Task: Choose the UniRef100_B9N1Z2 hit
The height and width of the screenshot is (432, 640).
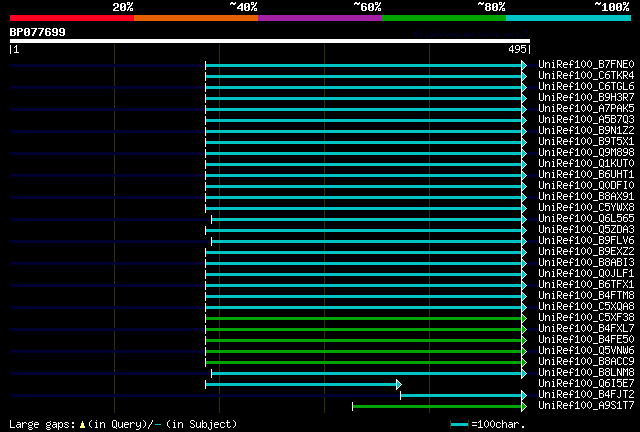Action: pos(586,131)
